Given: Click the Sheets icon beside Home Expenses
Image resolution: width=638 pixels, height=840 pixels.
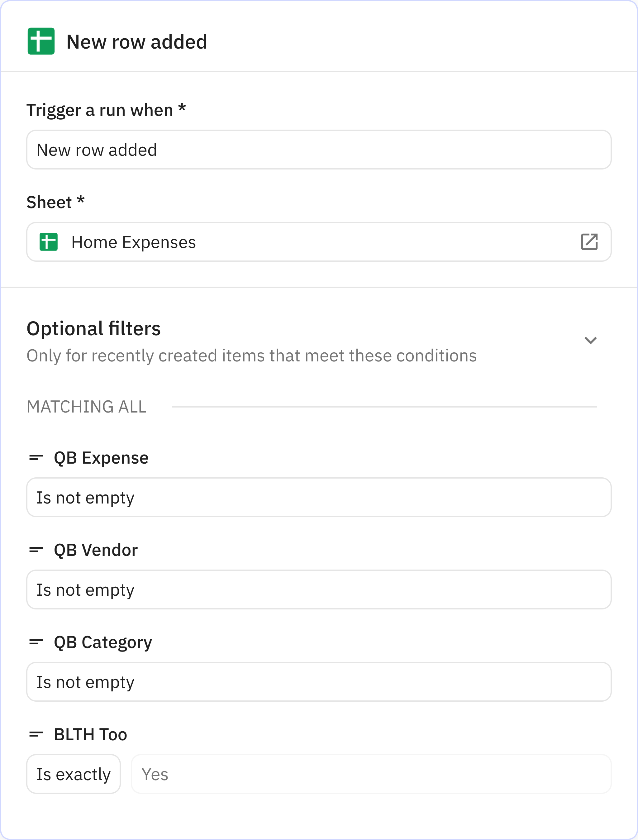Looking at the screenshot, I should point(49,242).
